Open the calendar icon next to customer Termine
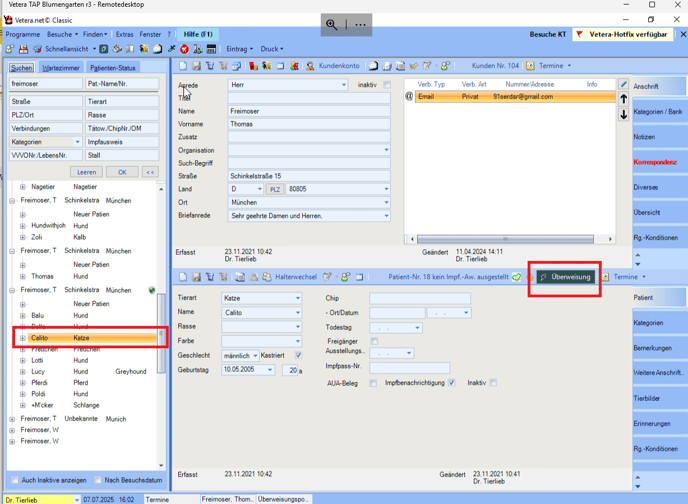This screenshot has height=504, width=688. (x=530, y=66)
